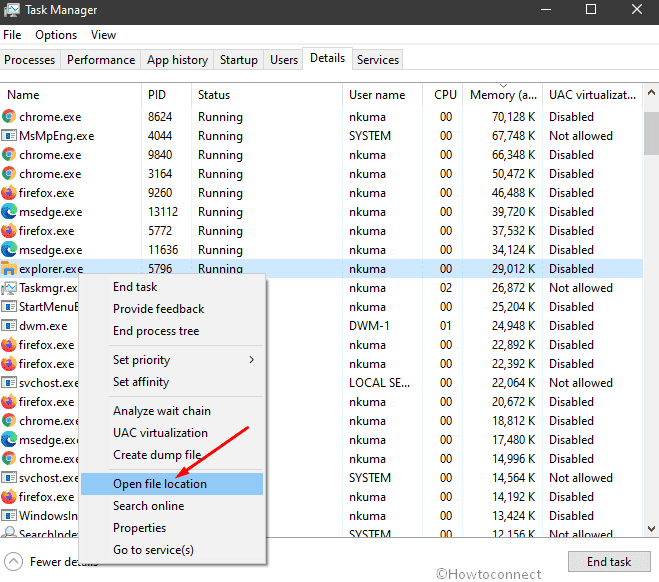Screen dimensions: 659x582
Task: Switch to the Performance tab
Action: [101, 60]
